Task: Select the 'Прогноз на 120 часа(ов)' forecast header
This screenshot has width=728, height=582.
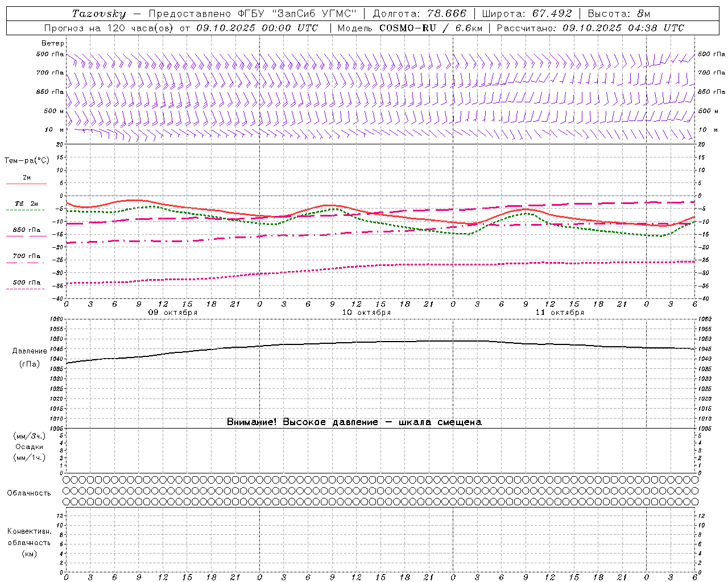Action: 109,28
